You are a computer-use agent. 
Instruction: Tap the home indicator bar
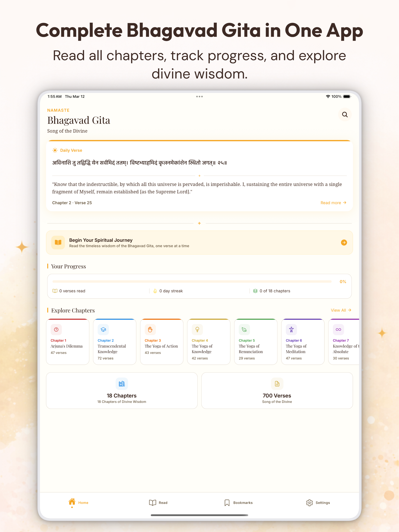(199, 515)
